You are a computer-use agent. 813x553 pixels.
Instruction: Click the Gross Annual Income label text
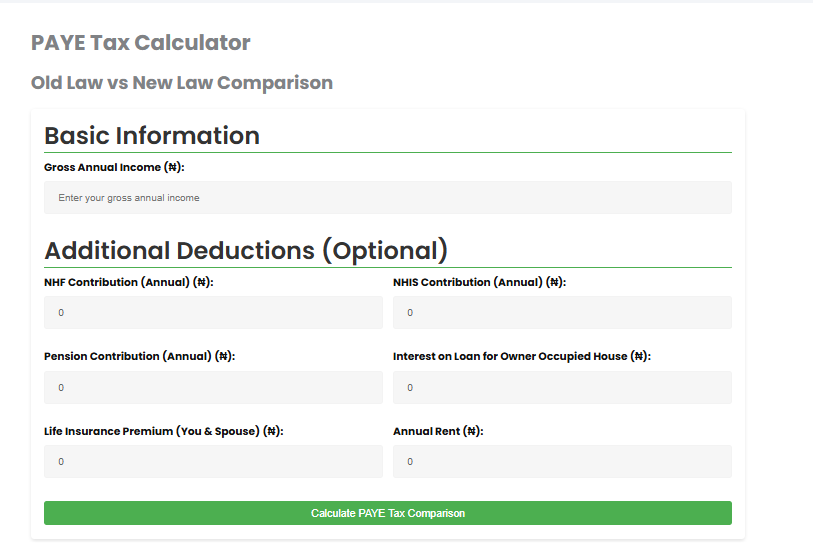click(x=114, y=167)
